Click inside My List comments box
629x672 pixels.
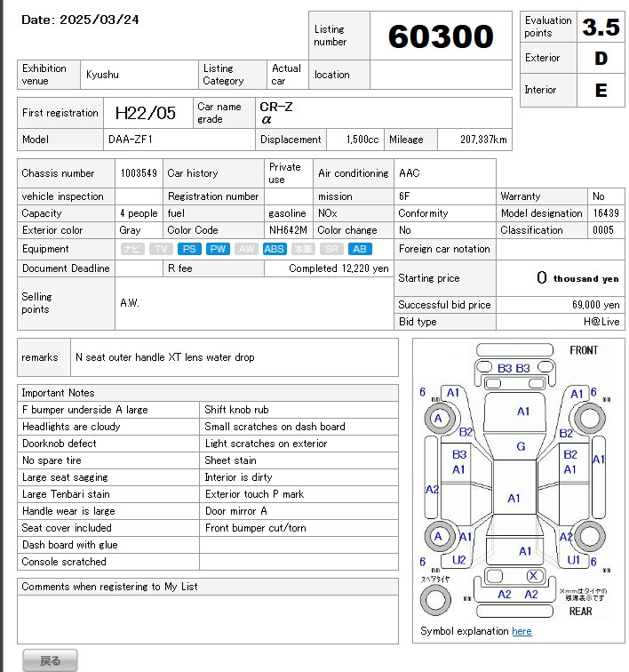[x=208, y=619]
